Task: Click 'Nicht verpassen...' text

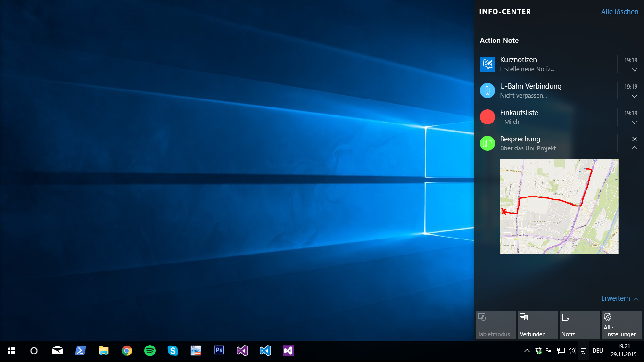Action: 523,95
